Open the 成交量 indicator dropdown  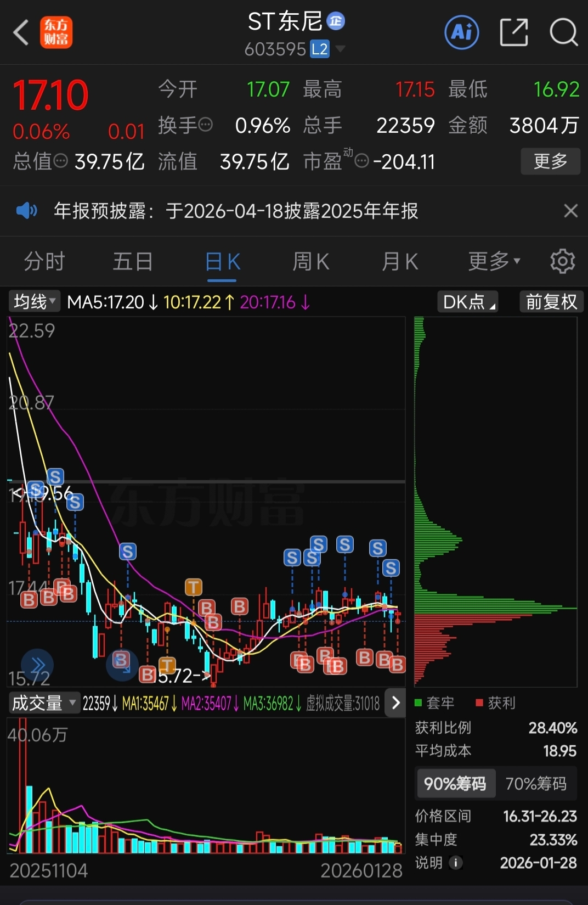pyautogui.click(x=44, y=703)
